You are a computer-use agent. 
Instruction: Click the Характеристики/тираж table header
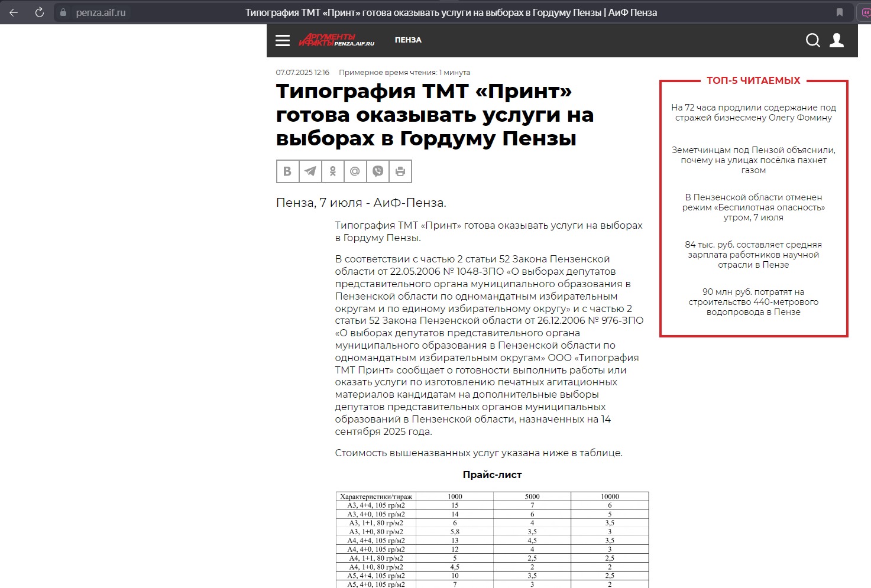pyautogui.click(x=376, y=496)
